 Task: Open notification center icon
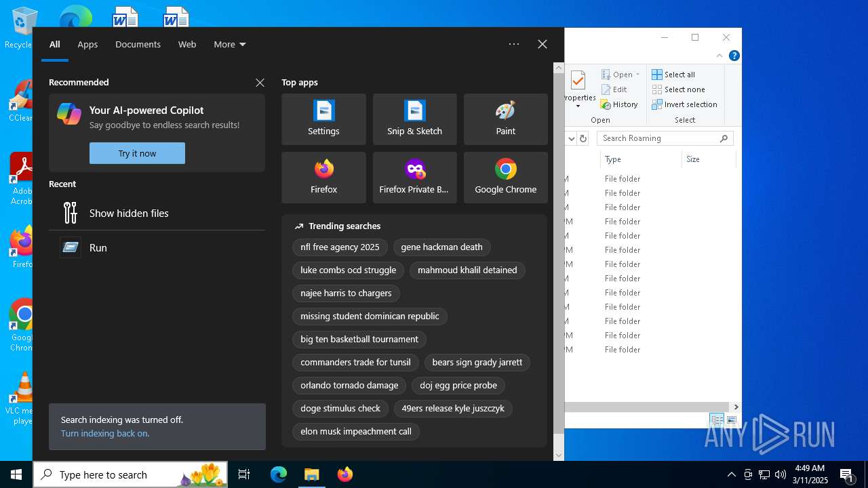click(x=846, y=474)
